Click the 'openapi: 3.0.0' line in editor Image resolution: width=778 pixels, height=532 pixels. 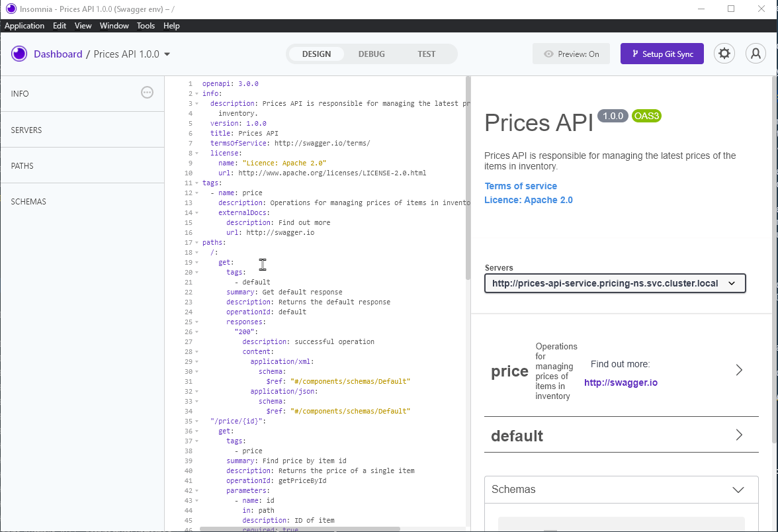tap(230, 84)
